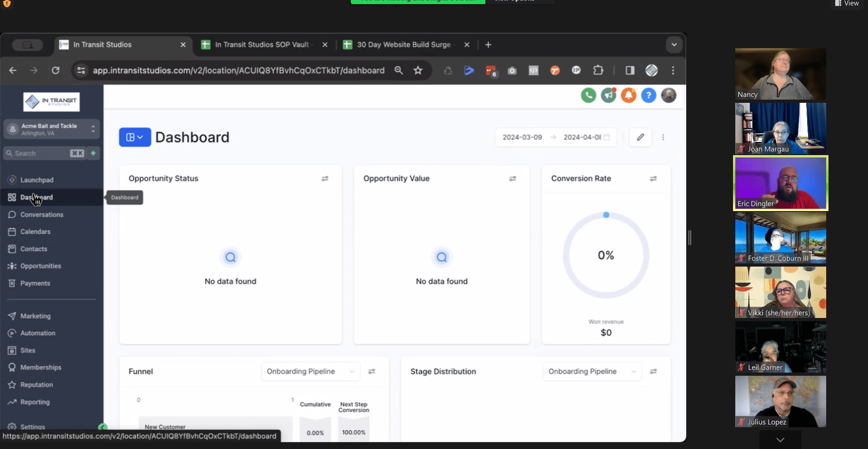
Task: Click the green quick-action lightning icon
Action: coord(93,153)
